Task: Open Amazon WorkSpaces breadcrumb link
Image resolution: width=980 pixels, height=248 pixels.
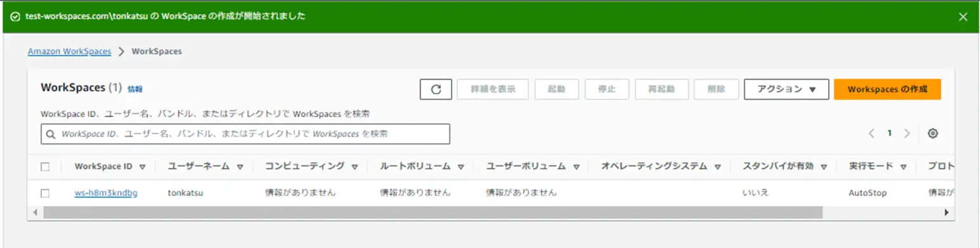Action: tap(69, 52)
